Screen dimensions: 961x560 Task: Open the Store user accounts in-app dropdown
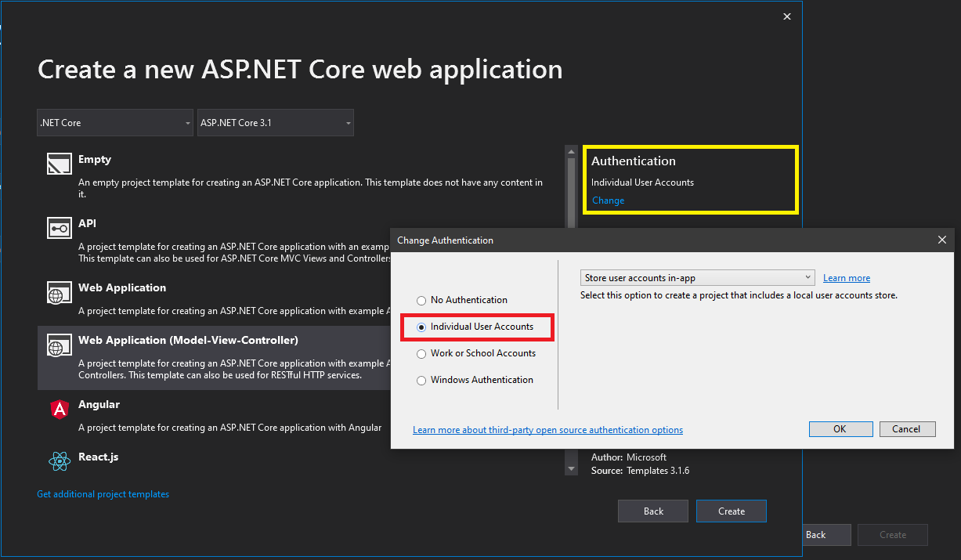coord(698,278)
